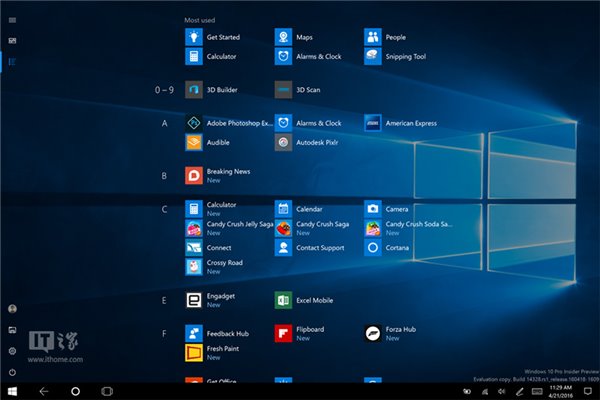Click the letter B section header
This screenshot has width=600, height=400.
click(164, 176)
